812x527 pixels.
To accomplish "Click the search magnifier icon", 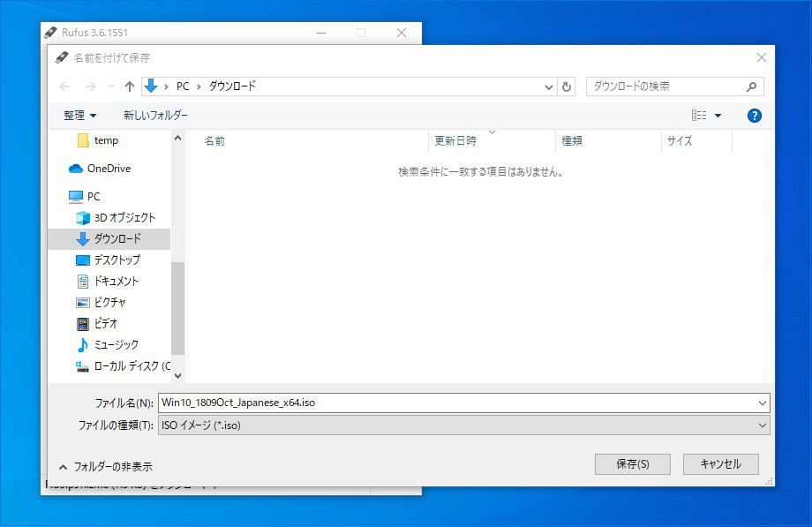I will click(751, 87).
